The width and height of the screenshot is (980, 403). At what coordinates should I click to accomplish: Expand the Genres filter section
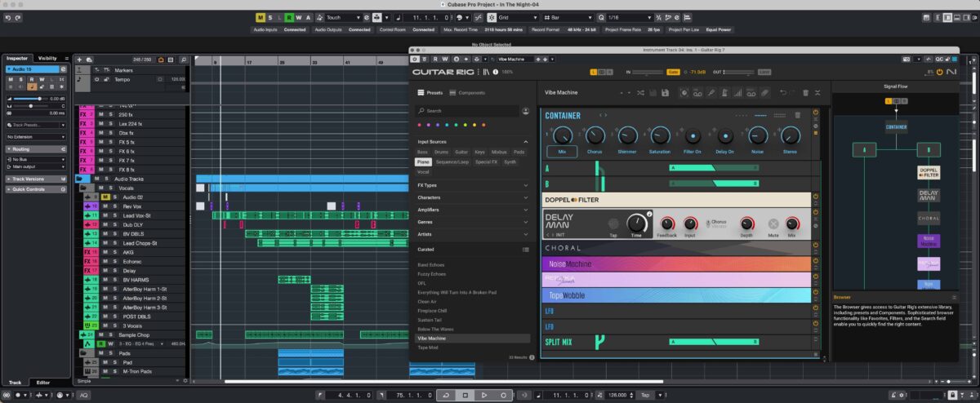[x=525, y=222]
